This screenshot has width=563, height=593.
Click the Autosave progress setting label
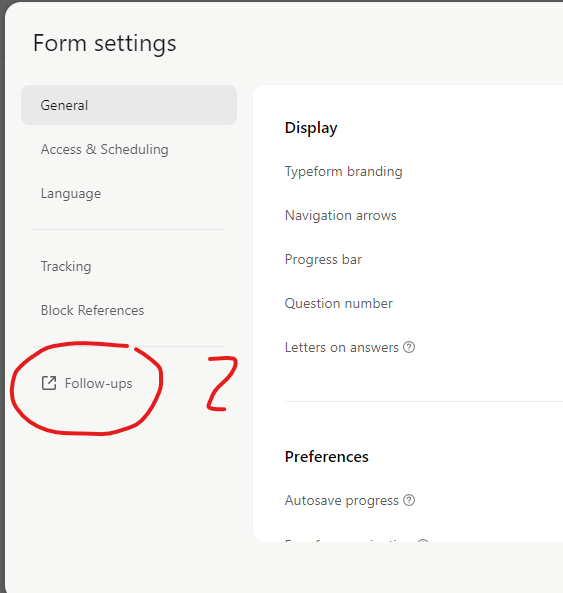click(x=342, y=500)
